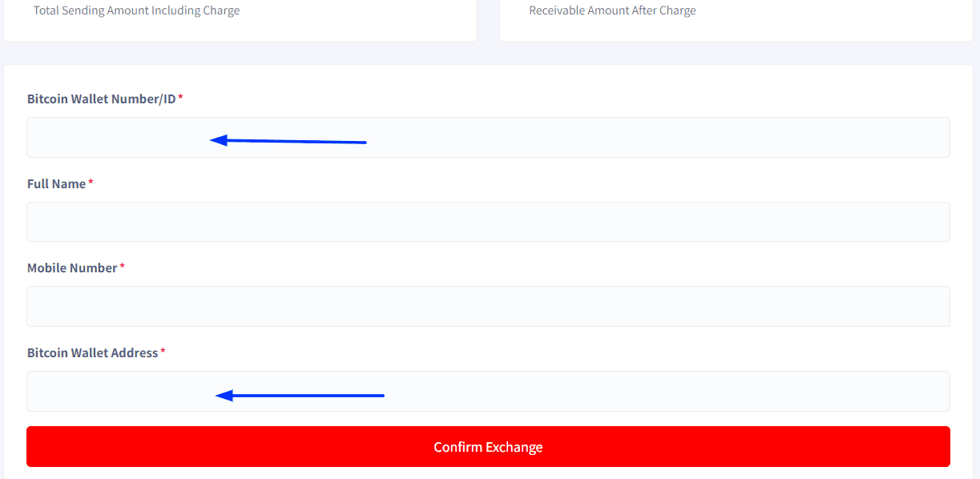The image size is (980, 479).
Task: Submit form with Confirm Exchange button
Action: [x=488, y=446]
